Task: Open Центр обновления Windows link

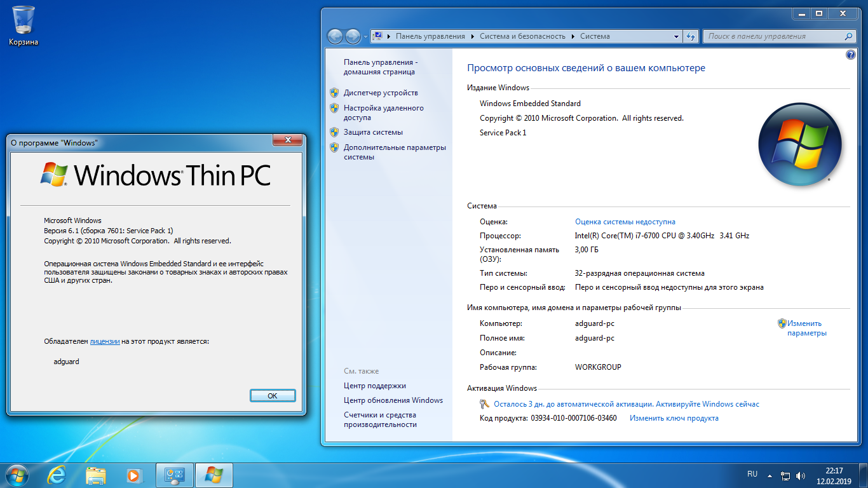Action: pyautogui.click(x=393, y=400)
